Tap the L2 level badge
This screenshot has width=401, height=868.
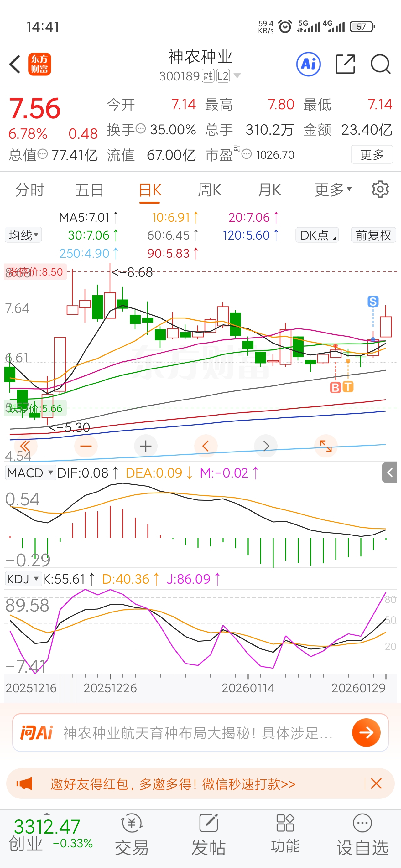pos(223,76)
